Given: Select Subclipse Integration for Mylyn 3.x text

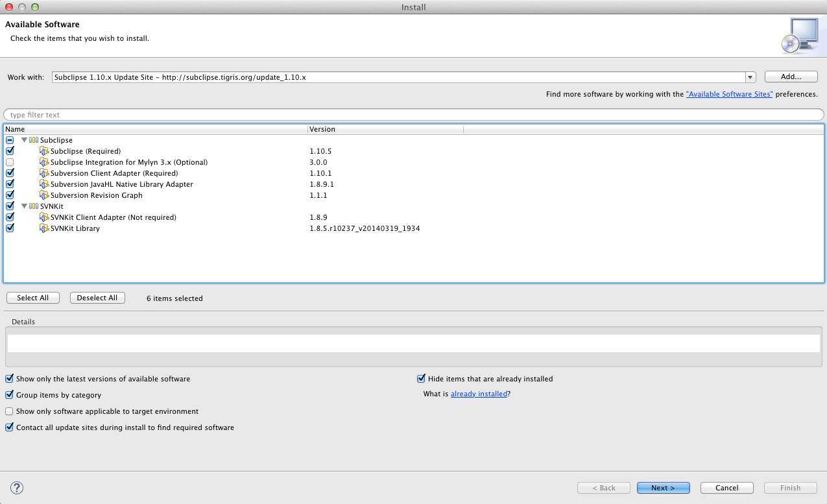Looking at the screenshot, I should click(129, 162).
